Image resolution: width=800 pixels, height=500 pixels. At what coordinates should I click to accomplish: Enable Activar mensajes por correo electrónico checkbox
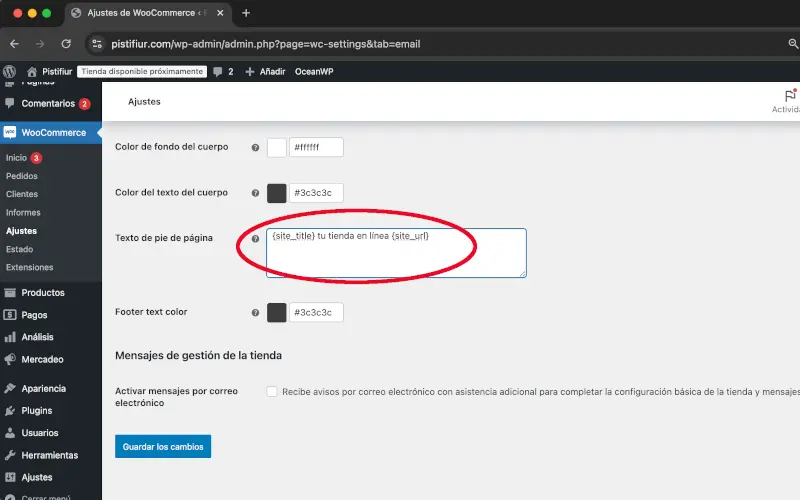pyautogui.click(x=271, y=391)
